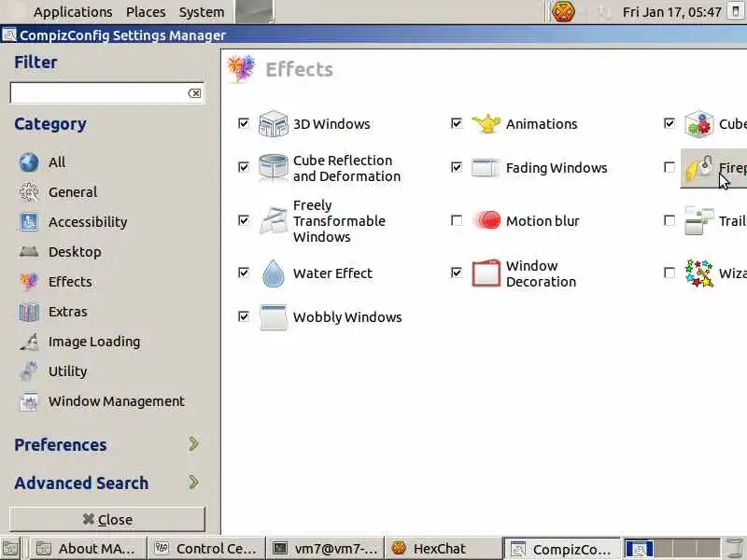Click the Filter text input field
747x560 pixels.
pyautogui.click(x=107, y=93)
